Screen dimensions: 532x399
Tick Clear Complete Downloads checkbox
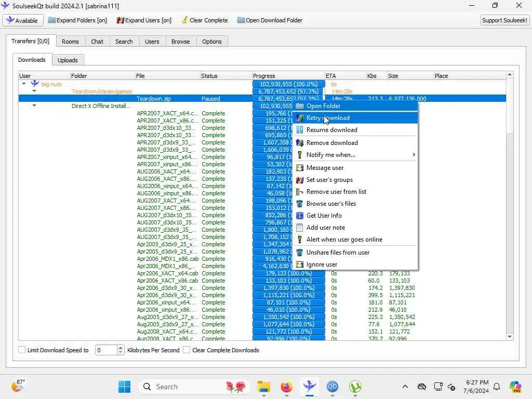[x=187, y=350]
